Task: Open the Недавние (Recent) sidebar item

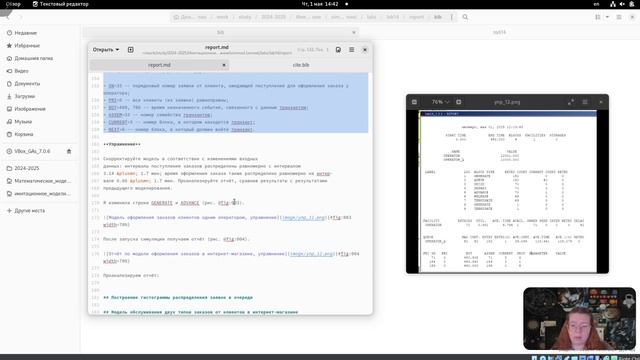Action: tap(26, 33)
